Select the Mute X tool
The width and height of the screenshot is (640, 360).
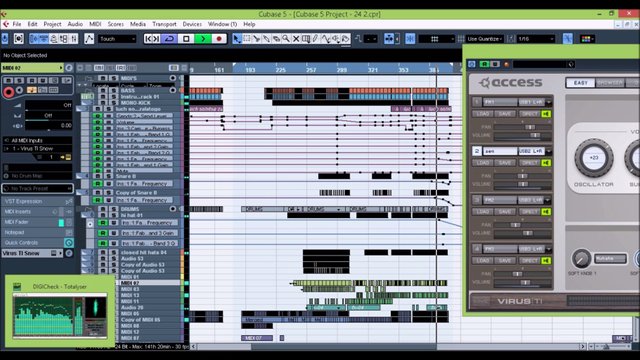296,39
